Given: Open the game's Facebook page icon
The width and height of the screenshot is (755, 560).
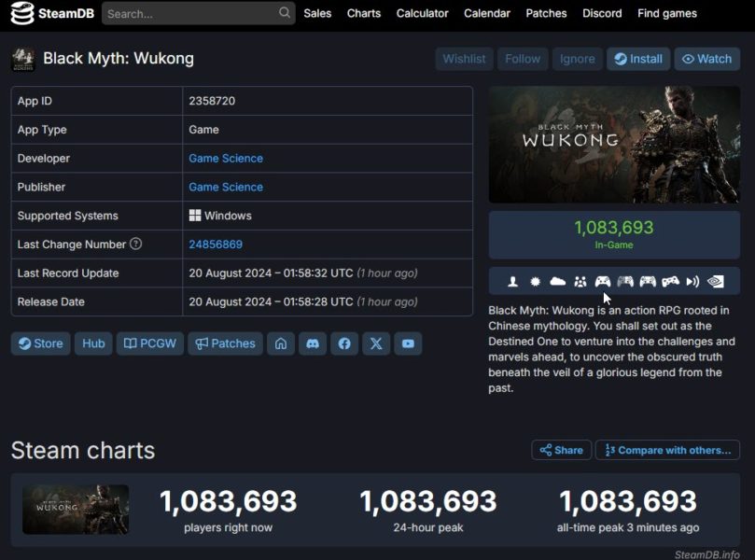Looking at the screenshot, I should click(x=344, y=343).
